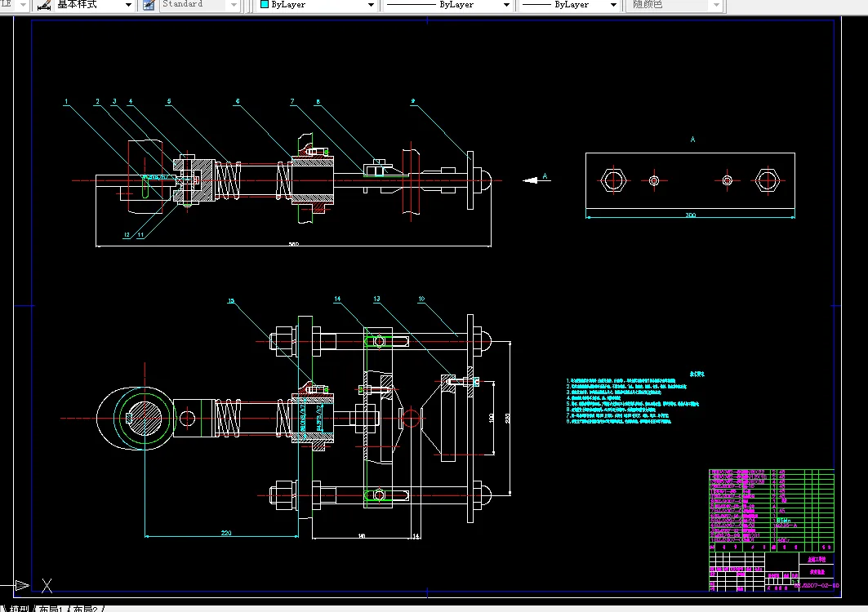868x612 pixels.
Task: Select part number 12 balloon label
Action: (x=127, y=235)
